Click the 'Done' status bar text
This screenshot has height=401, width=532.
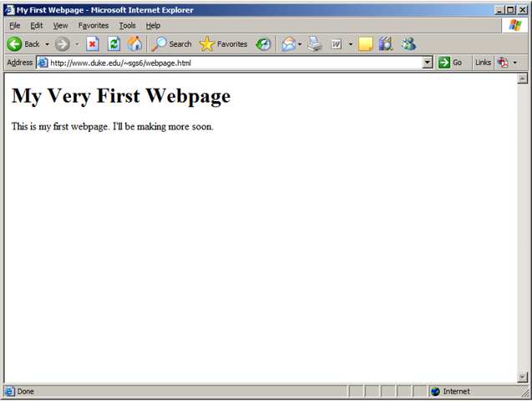tap(25, 392)
